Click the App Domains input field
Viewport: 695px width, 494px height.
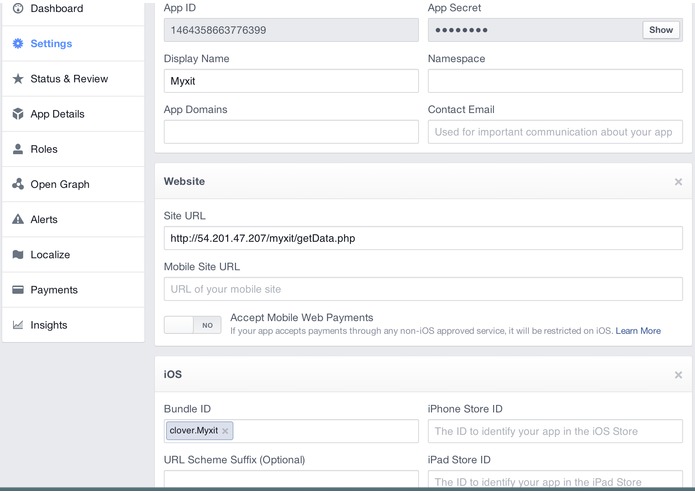click(291, 132)
